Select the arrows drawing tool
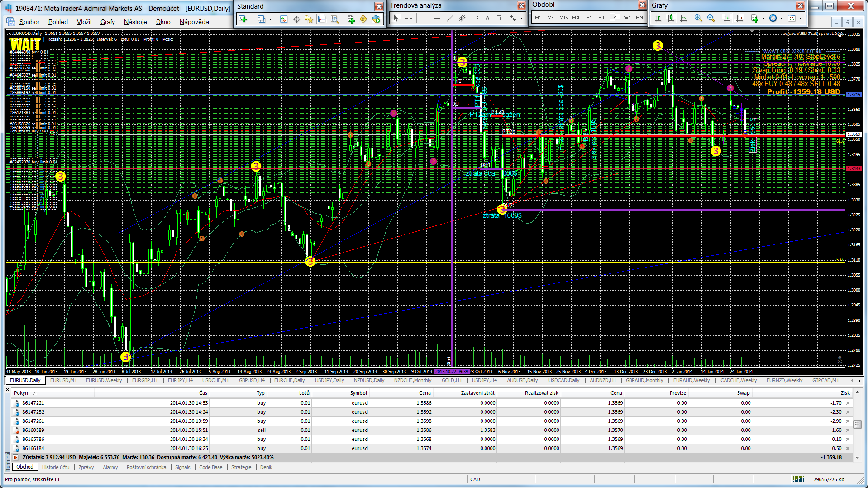868x488 pixels. 513,18
